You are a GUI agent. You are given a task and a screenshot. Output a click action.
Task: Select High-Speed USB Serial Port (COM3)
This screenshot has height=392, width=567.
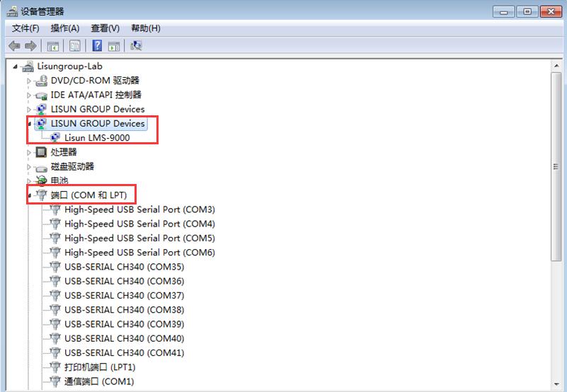click(139, 209)
